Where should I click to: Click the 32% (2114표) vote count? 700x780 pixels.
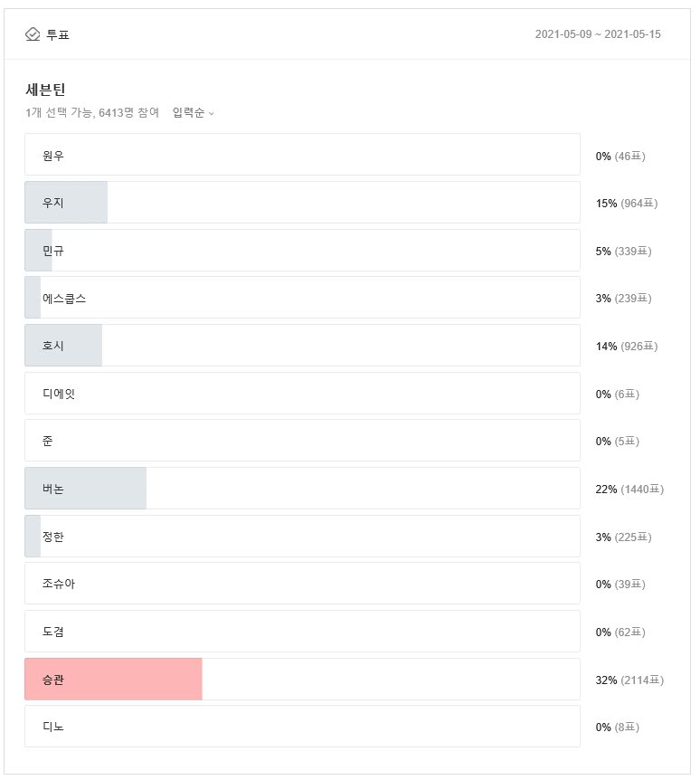tap(629, 680)
